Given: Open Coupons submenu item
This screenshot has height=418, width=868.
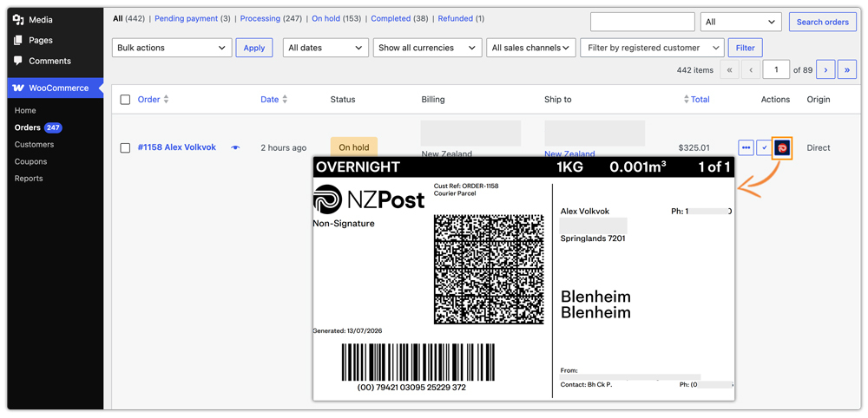Looking at the screenshot, I should 31,161.
